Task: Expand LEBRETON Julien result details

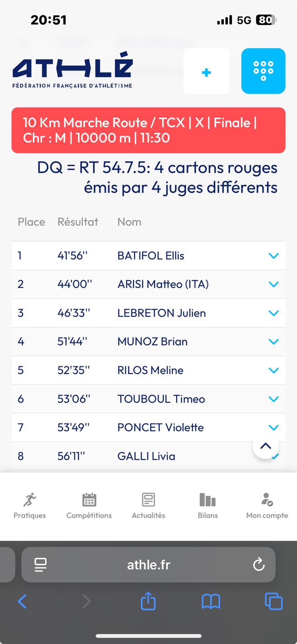Action: pos(273,313)
